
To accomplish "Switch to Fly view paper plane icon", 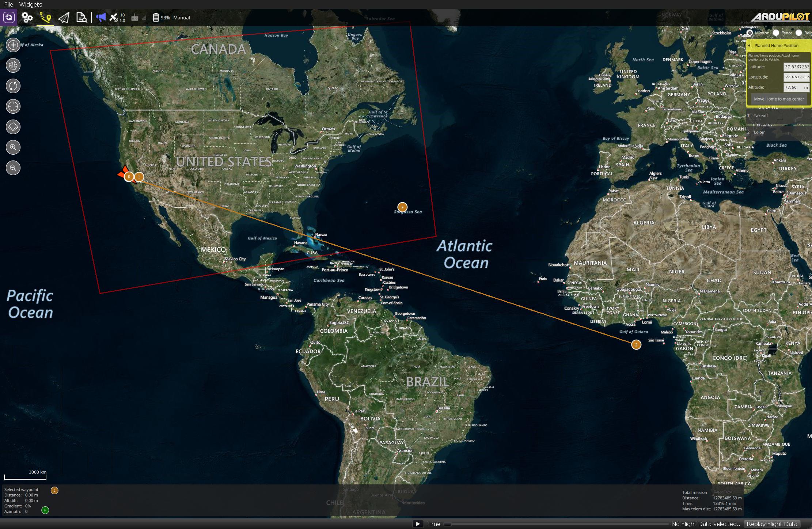I will coord(64,17).
